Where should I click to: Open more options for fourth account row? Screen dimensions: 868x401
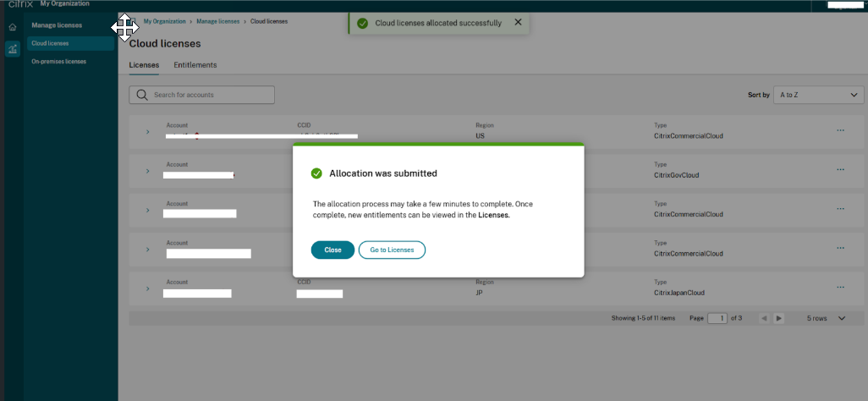coord(840,248)
